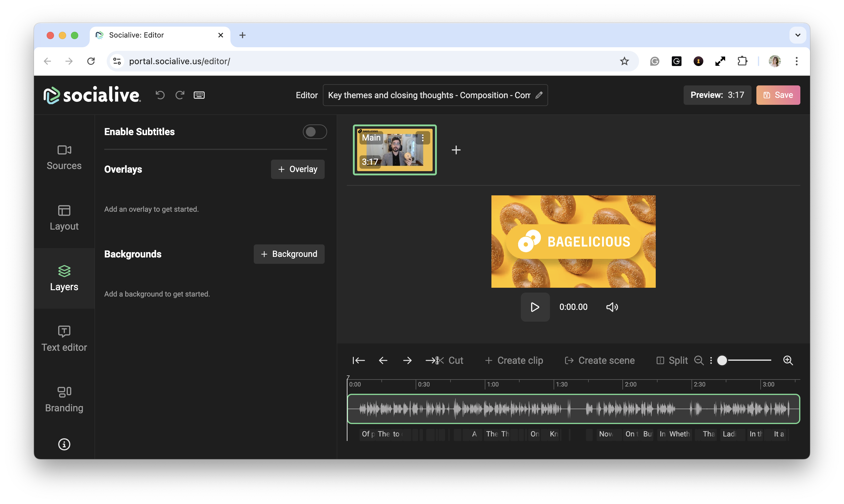This screenshot has width=844, height=504.
Task: Open Main scene three-dot menu
Action: [x=423, y=138]
